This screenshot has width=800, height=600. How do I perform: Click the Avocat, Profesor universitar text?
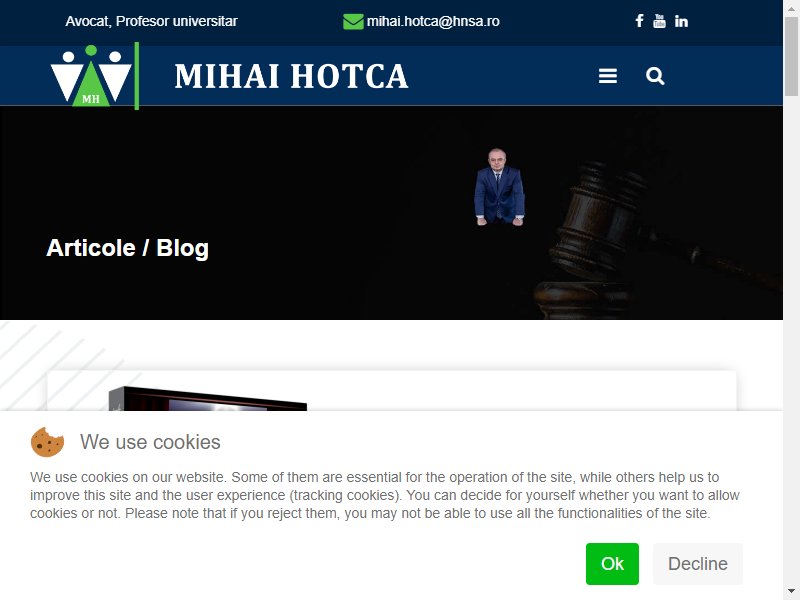coord(152,21)
